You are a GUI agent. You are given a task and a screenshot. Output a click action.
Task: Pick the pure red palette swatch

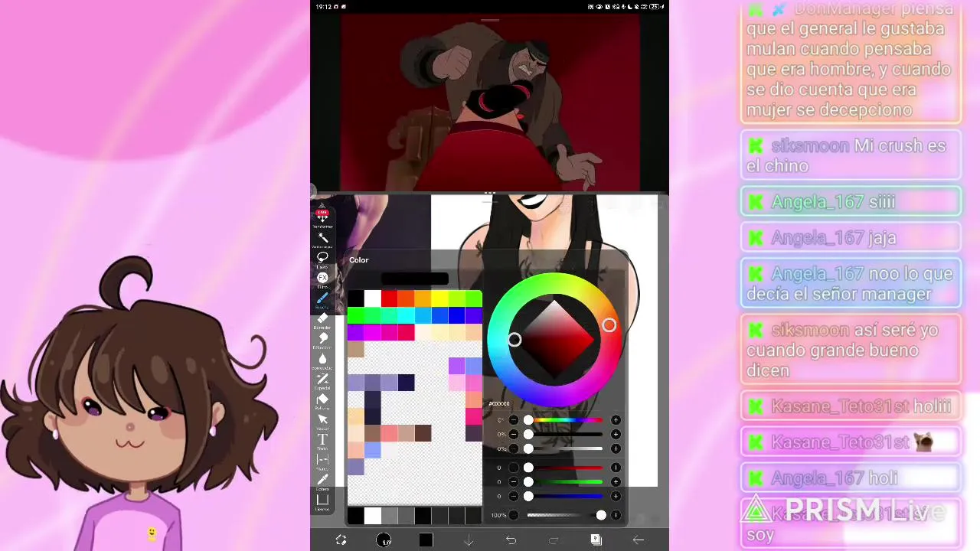point(389,298)
